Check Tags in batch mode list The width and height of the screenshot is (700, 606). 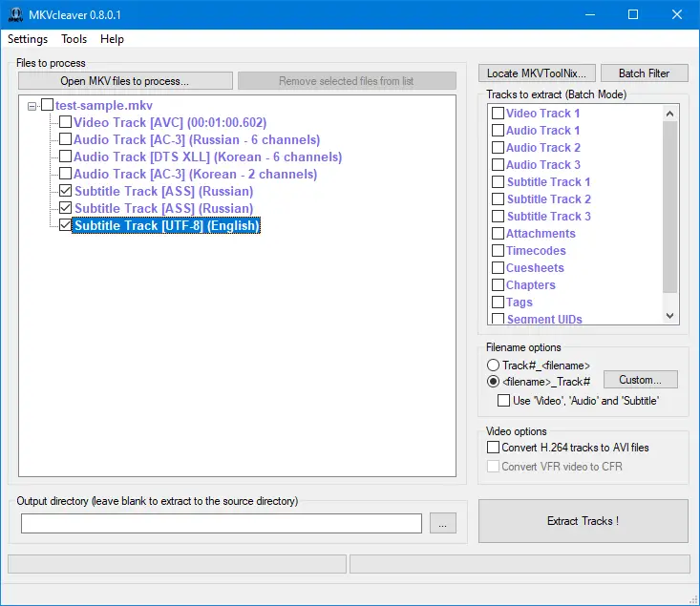(x=498, y=303)
